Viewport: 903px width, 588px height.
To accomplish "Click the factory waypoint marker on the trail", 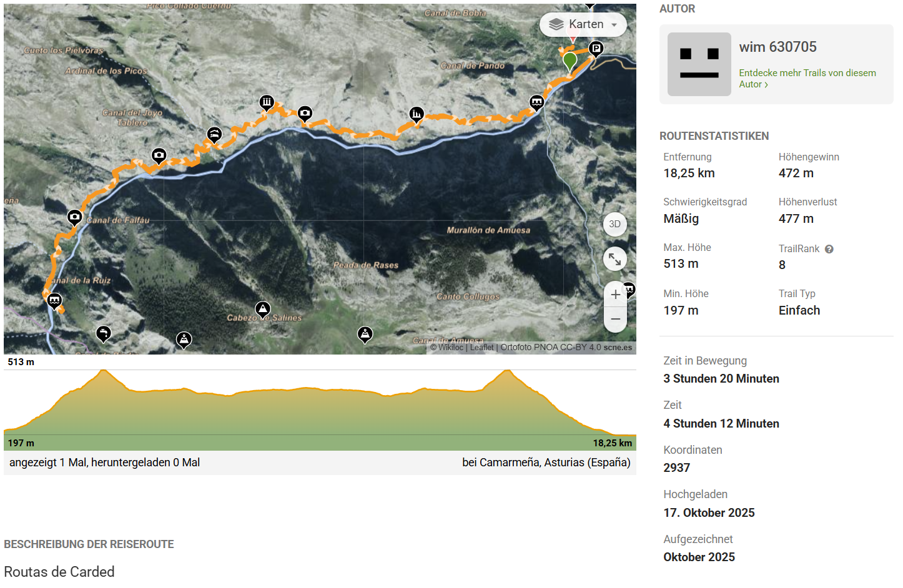I will click(x=417, y=114).
